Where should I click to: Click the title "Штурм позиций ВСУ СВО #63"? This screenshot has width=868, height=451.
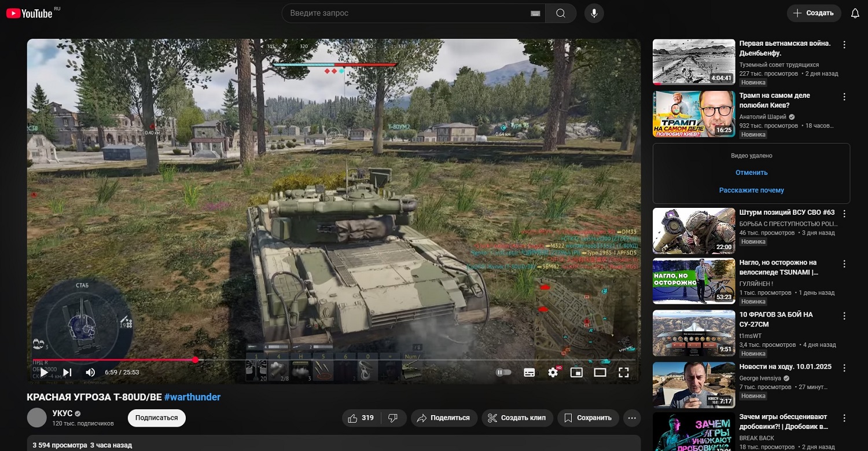coord(787,212)
